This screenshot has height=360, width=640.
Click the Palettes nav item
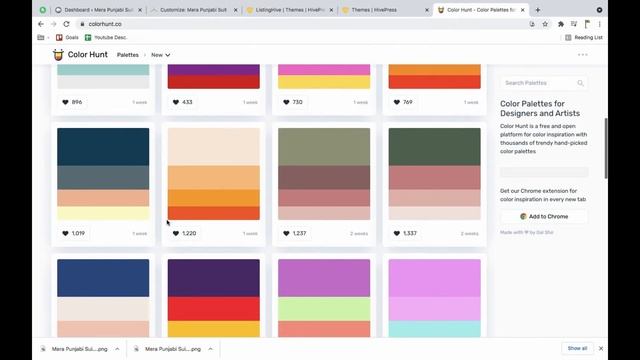(128, 55)
